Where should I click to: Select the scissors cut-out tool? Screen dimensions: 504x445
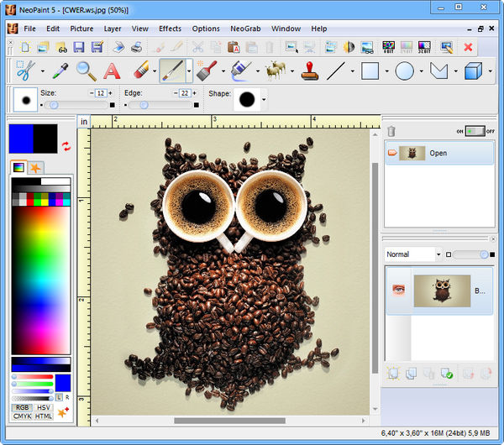(x=25, y=71)
